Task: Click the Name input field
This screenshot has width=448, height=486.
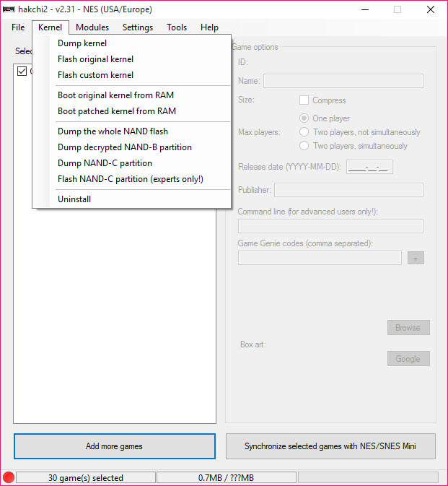Action: tap(343, 81)
